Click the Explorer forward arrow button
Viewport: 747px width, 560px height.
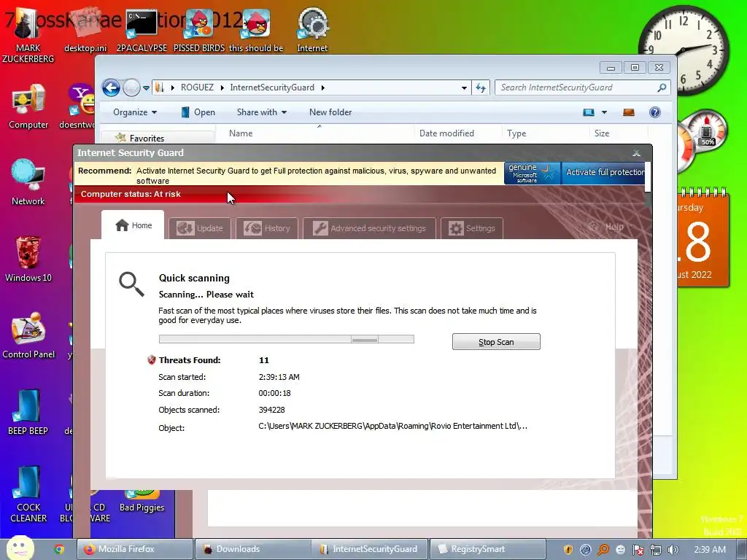coord(131,87)
